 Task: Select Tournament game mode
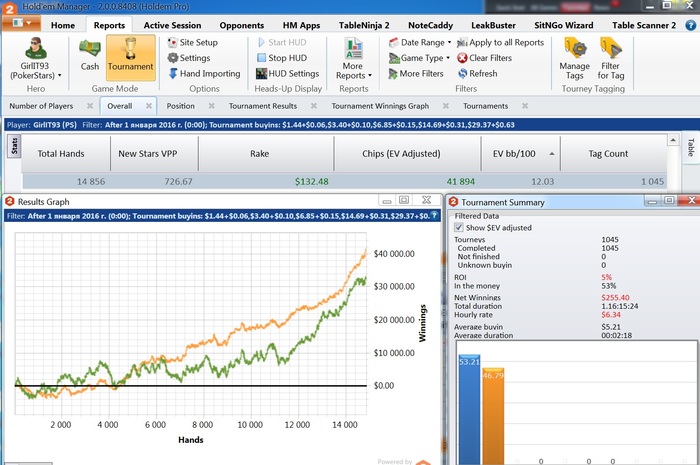tap(130, 57)
